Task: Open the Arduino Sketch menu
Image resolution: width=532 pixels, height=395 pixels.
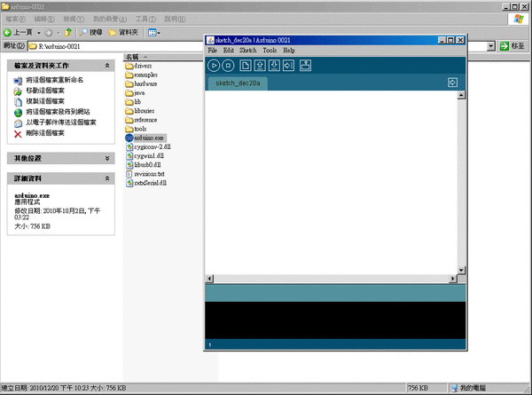Action: pos(248,51)
